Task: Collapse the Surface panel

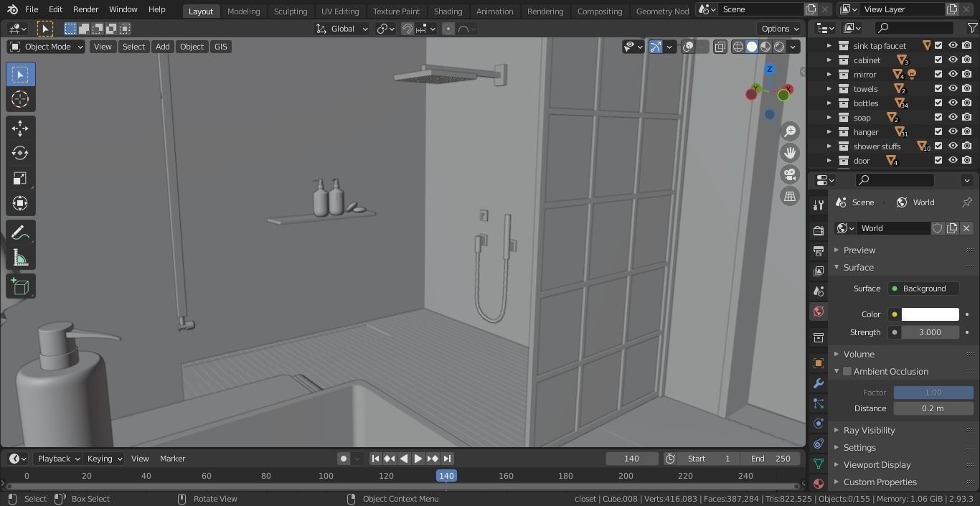Action: tap(859, 267)
